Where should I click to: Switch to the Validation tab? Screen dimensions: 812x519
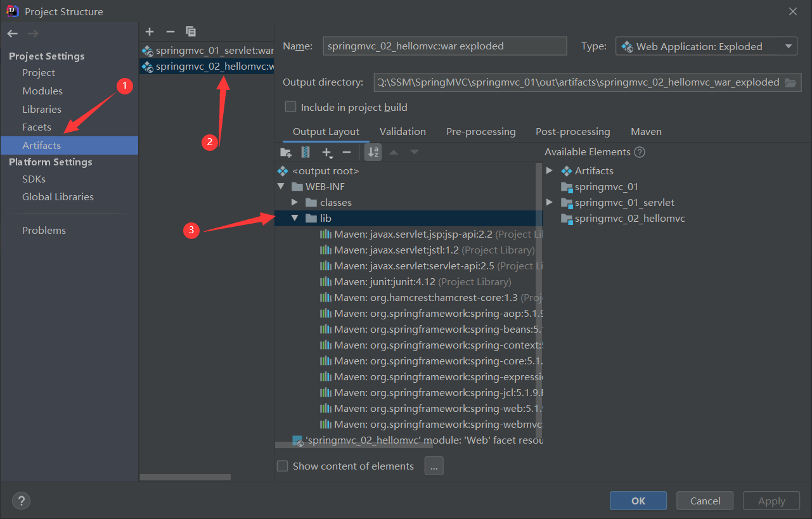point(403,132)
